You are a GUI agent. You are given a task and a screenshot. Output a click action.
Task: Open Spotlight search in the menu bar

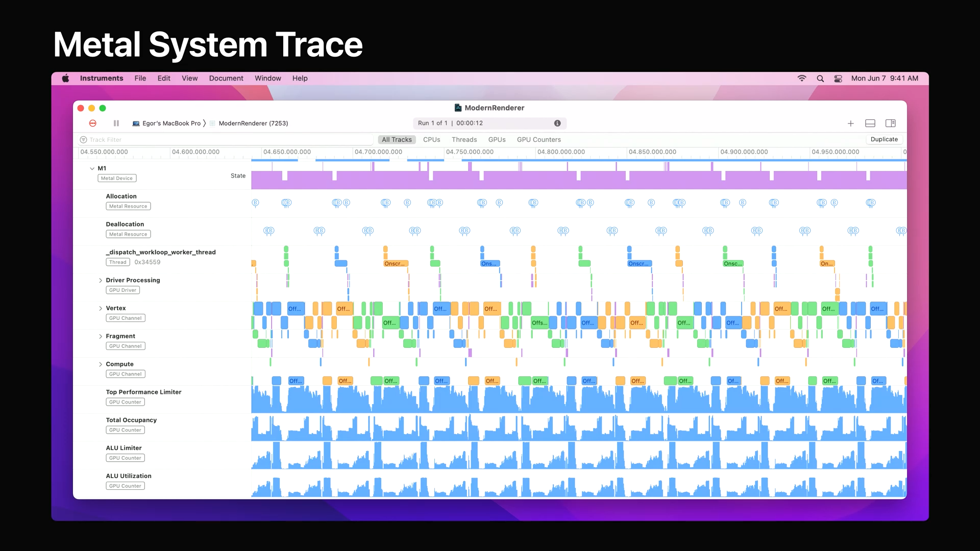point(820,79)
